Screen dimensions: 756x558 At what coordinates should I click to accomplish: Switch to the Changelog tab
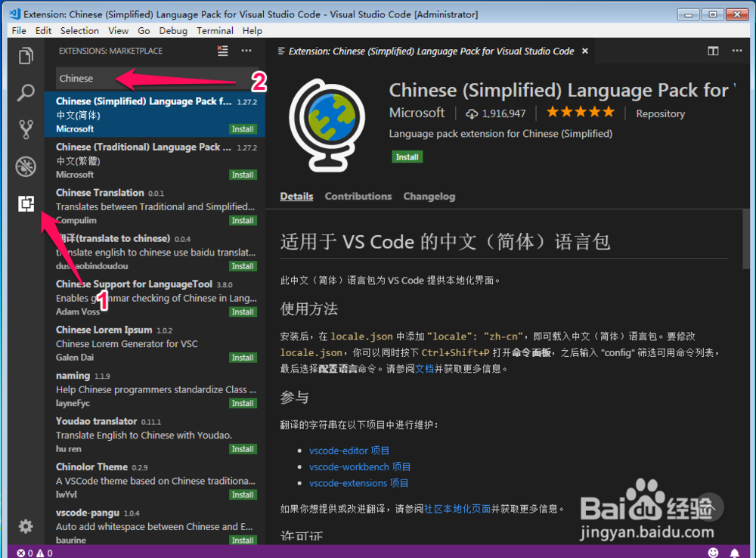click(x=429, y=197)
